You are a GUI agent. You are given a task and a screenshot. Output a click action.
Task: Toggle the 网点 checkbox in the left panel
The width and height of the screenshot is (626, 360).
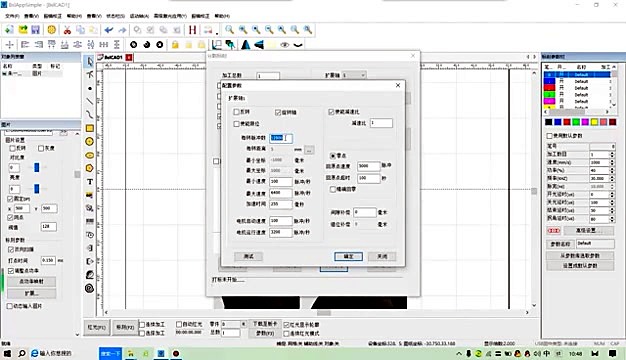point(10,218)
